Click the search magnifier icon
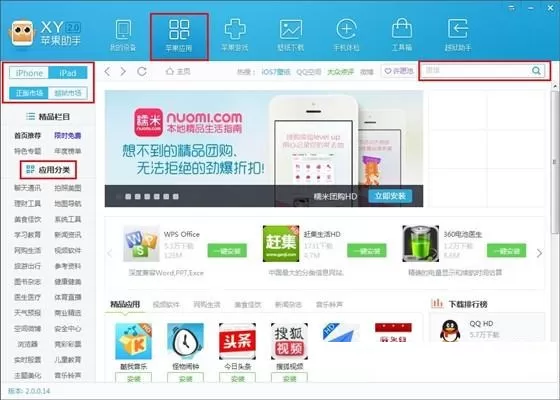The height and width of the screenshot is (400, 560). click(536, 71)
